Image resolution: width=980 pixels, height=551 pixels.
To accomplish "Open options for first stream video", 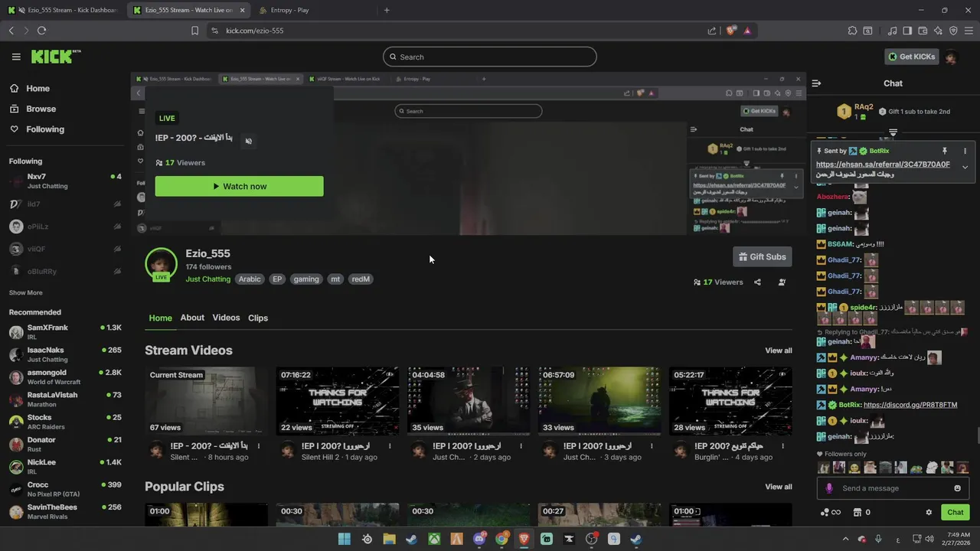I will coord(259,446).
